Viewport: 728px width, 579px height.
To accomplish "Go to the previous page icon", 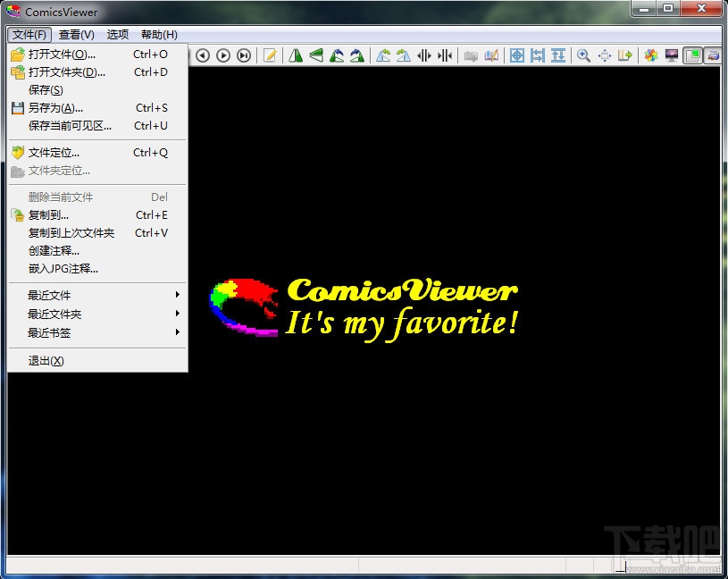I will click(x=203, y=55).
